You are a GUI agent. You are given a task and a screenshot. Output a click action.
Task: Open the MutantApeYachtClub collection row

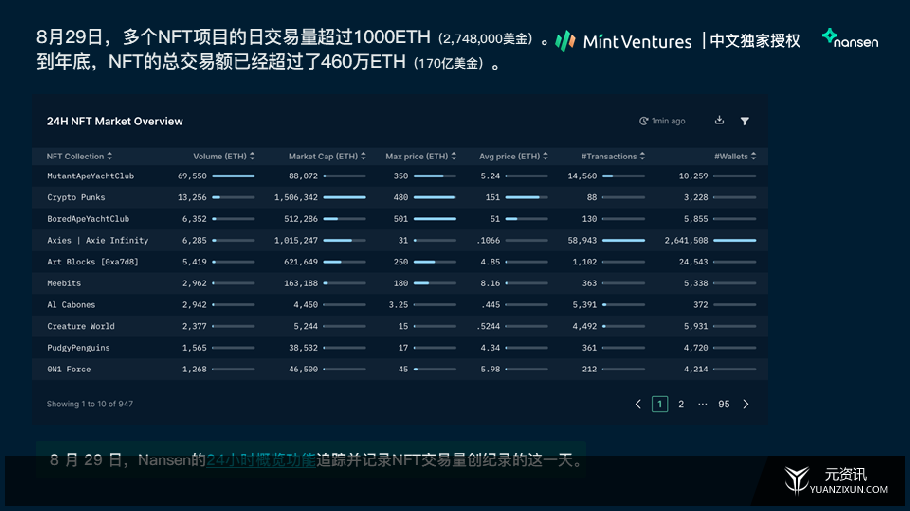(x=400, y=176)
